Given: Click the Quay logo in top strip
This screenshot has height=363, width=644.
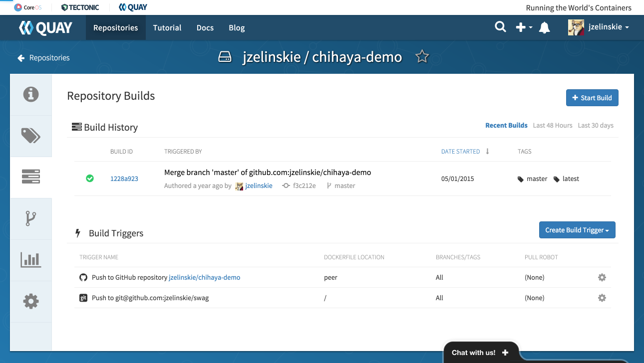Looking at the screenshot, I should (x=133, y=7).
